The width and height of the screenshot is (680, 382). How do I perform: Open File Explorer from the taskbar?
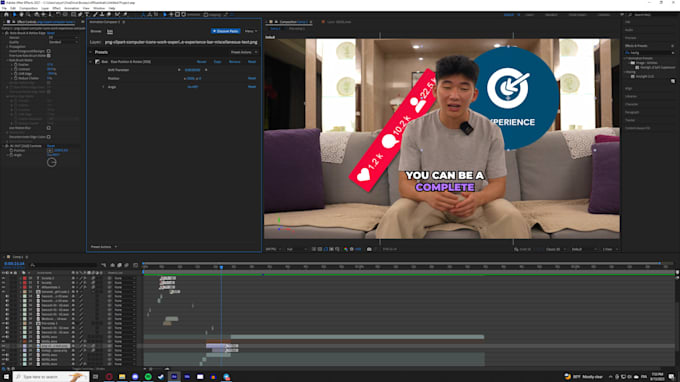pyautogui.click(x=122, y=377)
